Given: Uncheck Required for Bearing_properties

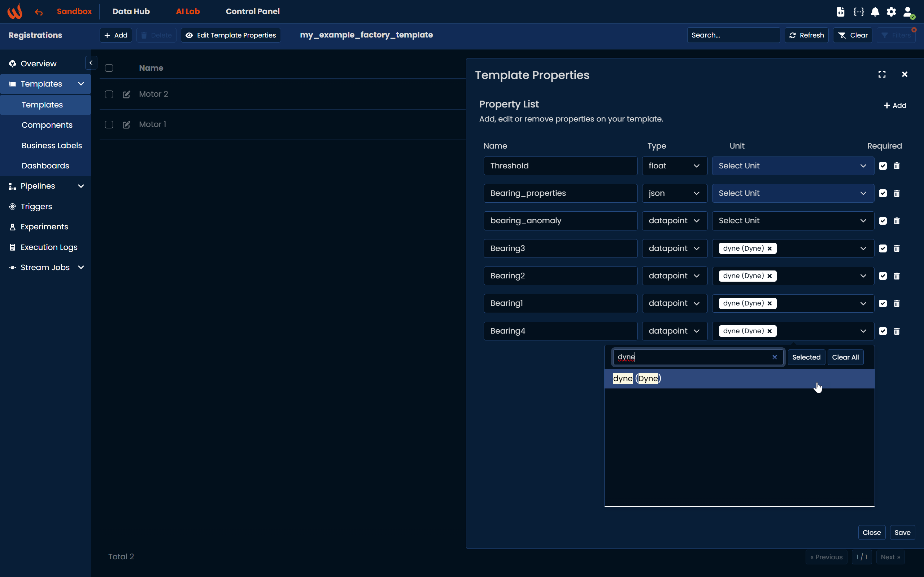Looking at the screenshot, I should (x=883, y=194).
